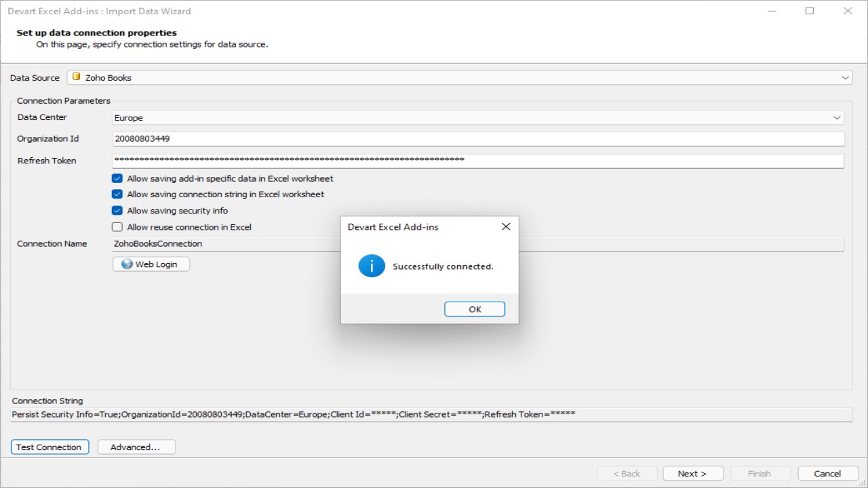Uncheck Allow saving security info
The height and width of the screenshot is (488, 868).
(117, 211)
